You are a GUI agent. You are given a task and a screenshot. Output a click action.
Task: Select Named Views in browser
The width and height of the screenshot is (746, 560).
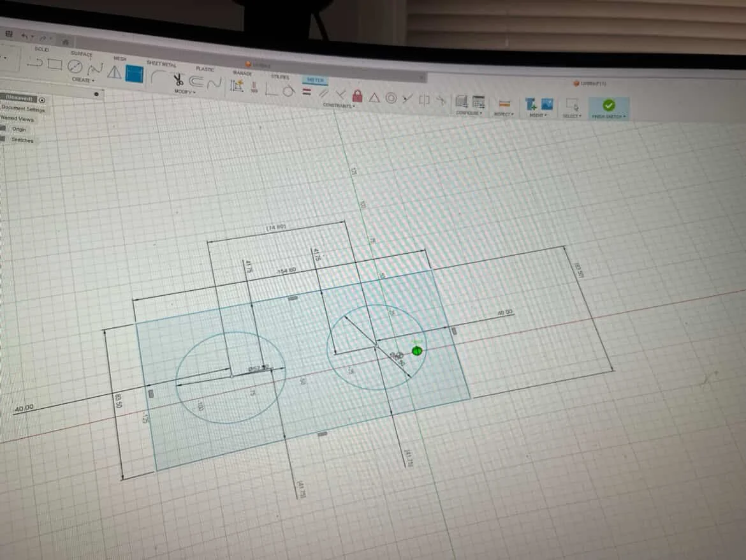point(17,119)
